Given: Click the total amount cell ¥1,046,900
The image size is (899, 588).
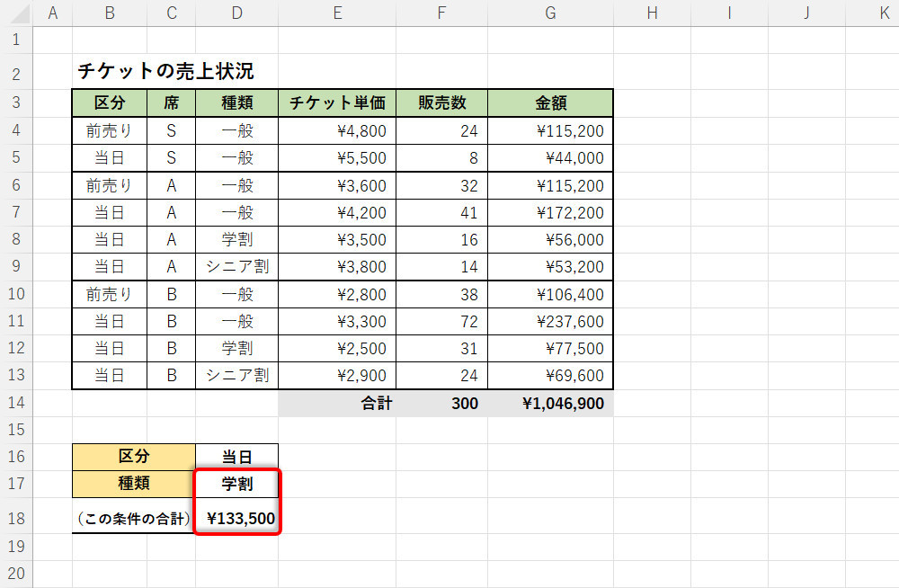Looking at the screenshot, I should click(x=549, y=404).
